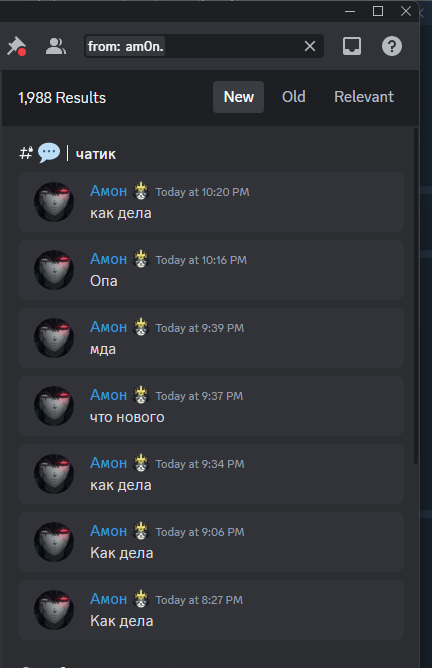Click the avatar on the 'Опа' message
This screenshot has width=432, height=668.
coord(54,270)
